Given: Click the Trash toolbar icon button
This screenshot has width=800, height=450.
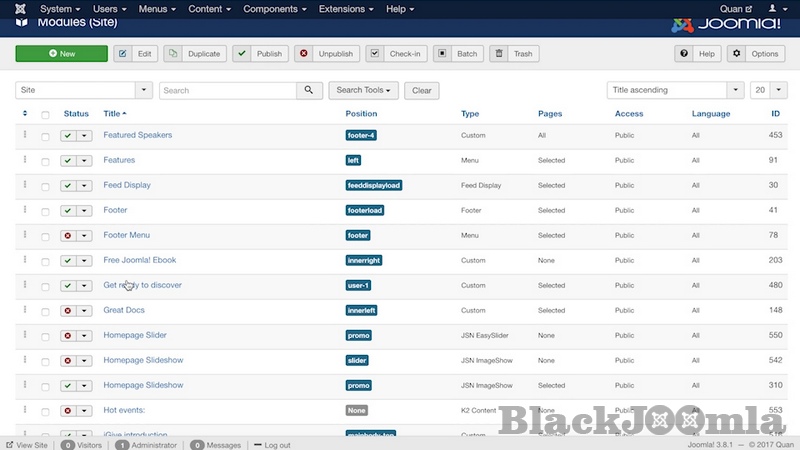Looking at the screenshot, I should pos(514,53).
